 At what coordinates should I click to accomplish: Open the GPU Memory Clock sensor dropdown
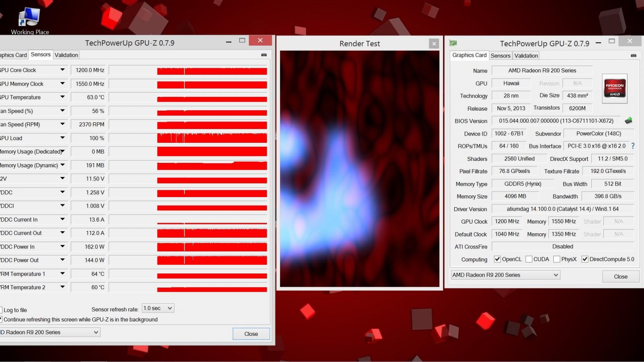(62, 84)
